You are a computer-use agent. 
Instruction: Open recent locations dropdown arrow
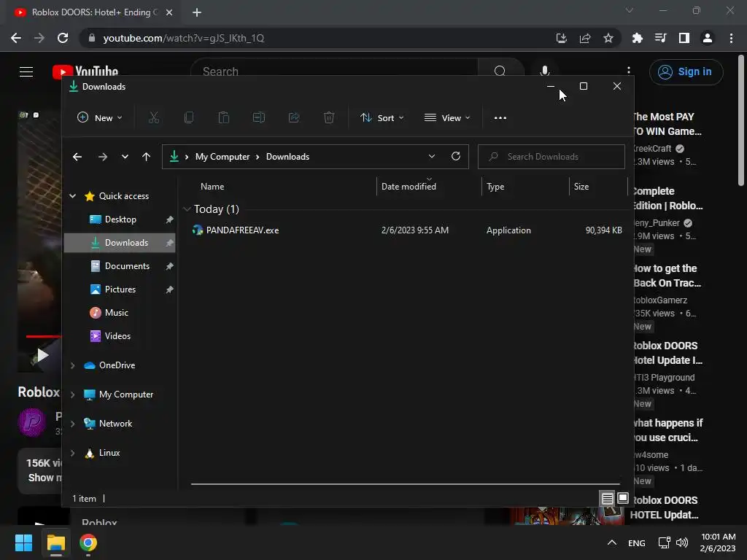[125, 157]
